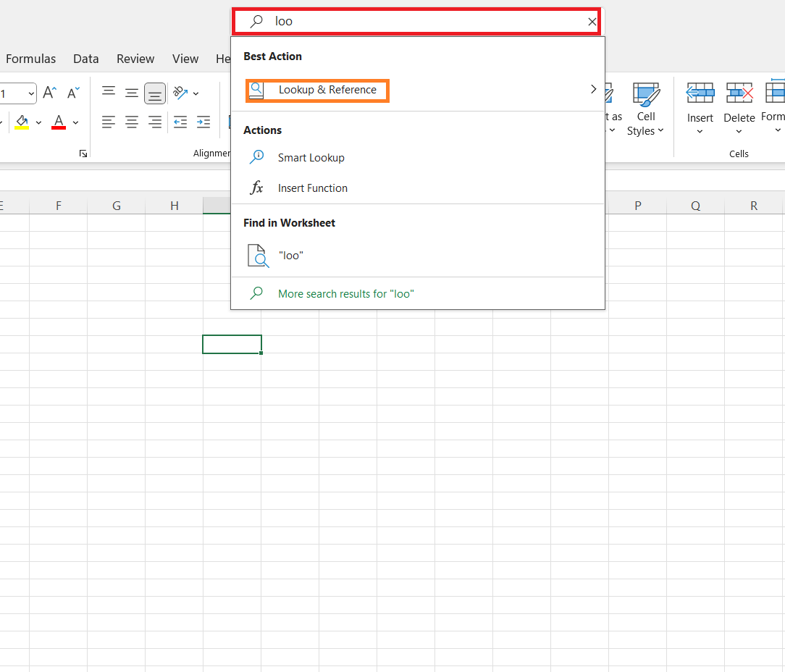Click Insert cells icon
This screenshot has height=672, width=785.
tap(700, 93)
